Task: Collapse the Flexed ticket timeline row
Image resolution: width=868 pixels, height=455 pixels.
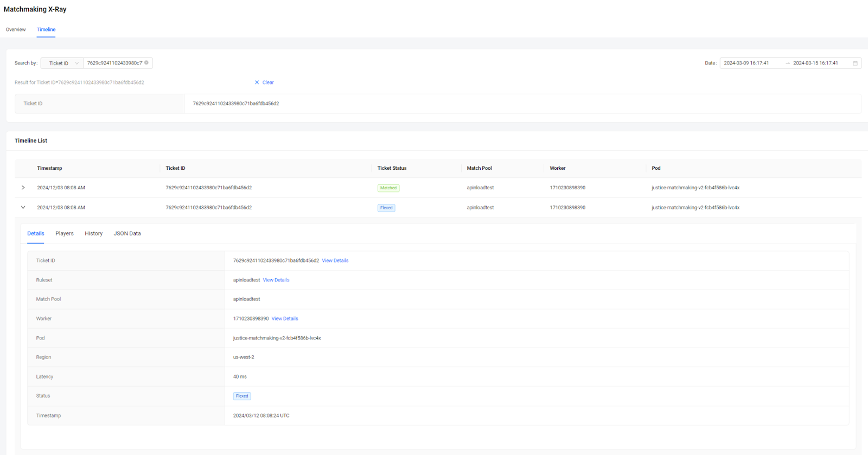Action: pos(23,208)
